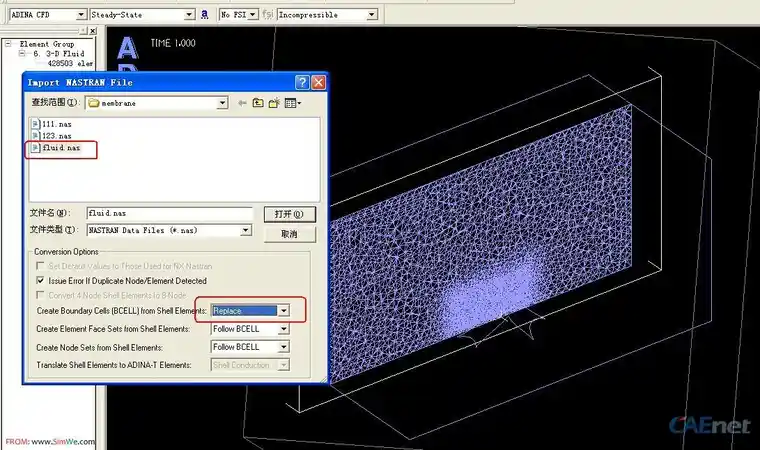Toggle Set Default Values for NX Nastran checkbox
This screenshot has width=760, height=450.
click(40, 266)
